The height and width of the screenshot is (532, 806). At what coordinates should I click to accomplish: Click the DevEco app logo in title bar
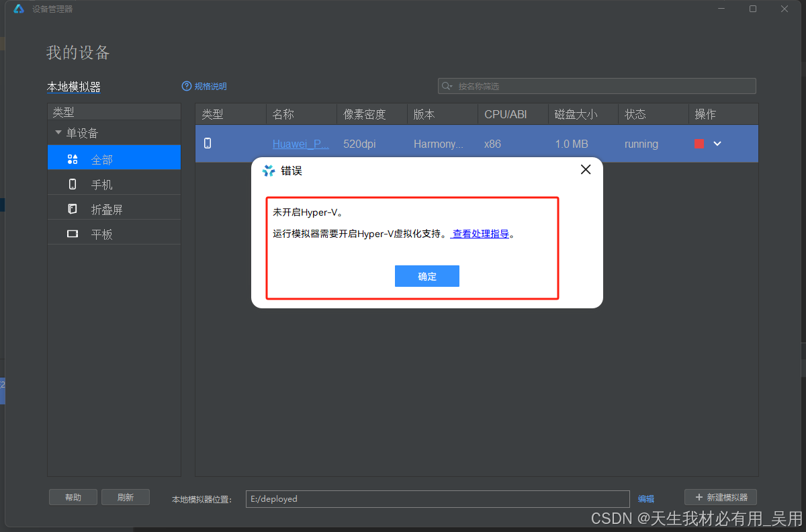[19, 9]
